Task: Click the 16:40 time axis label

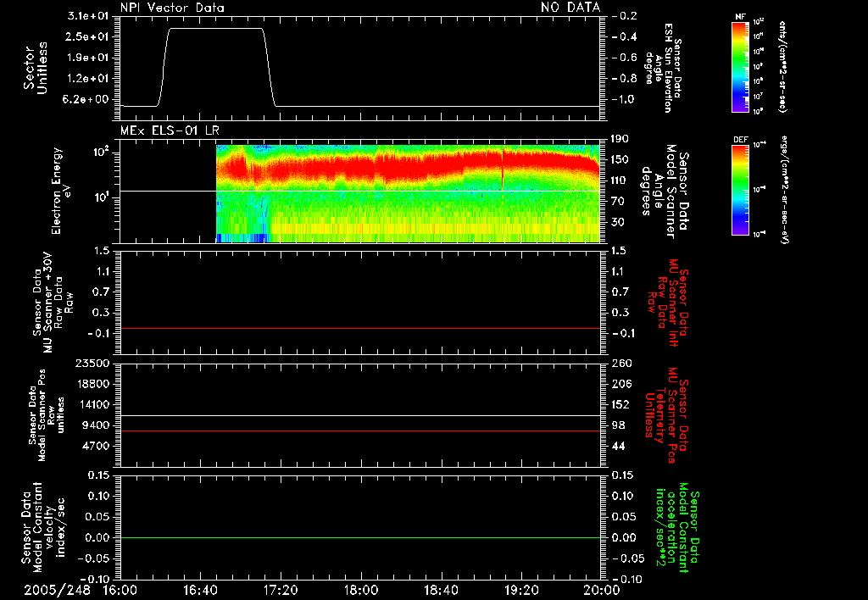Action: point(200,590)
